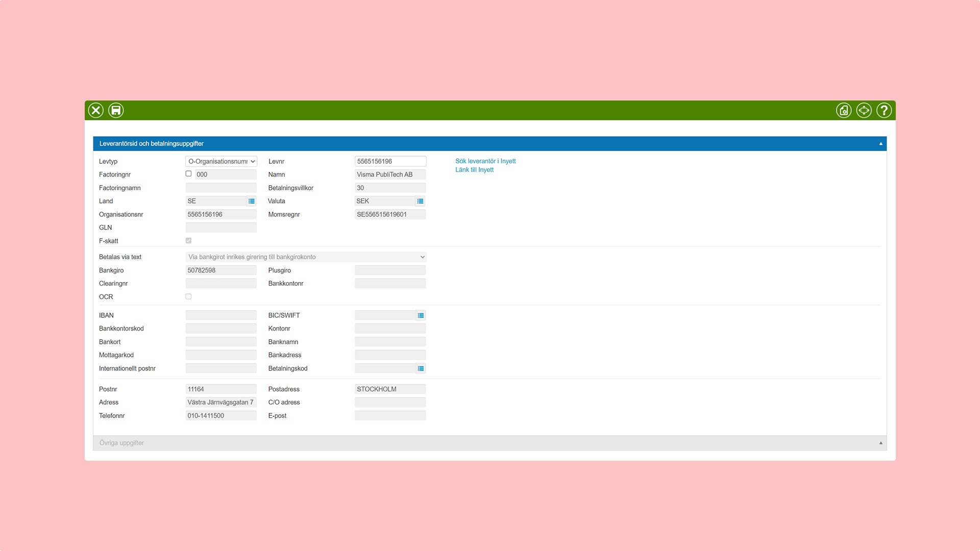980x551 pixels.
Task: Click the fullscreen target icon in the toolbar
Action: tap(864, 110)
